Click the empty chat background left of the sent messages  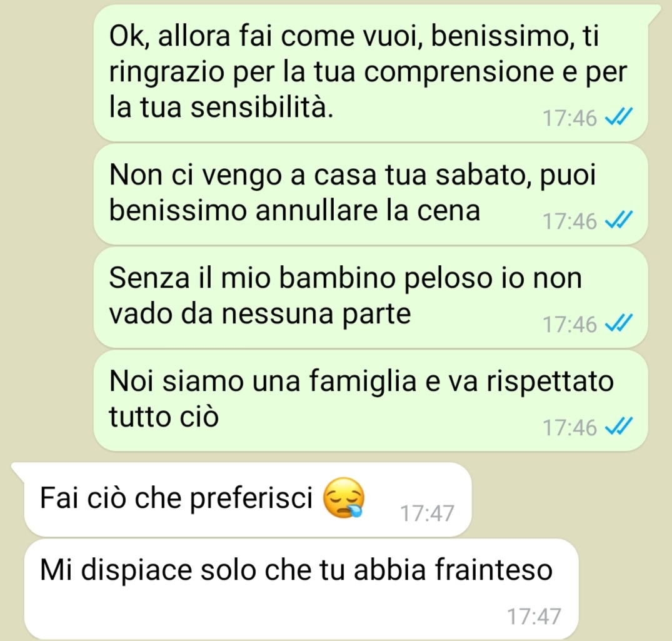pos(46,231)
